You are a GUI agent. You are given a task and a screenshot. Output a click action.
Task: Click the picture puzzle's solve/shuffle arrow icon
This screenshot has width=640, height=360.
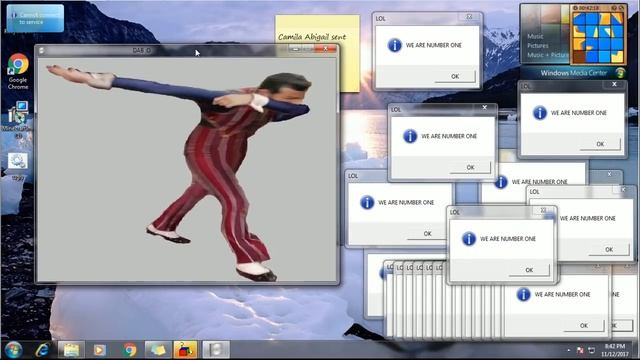621,8
